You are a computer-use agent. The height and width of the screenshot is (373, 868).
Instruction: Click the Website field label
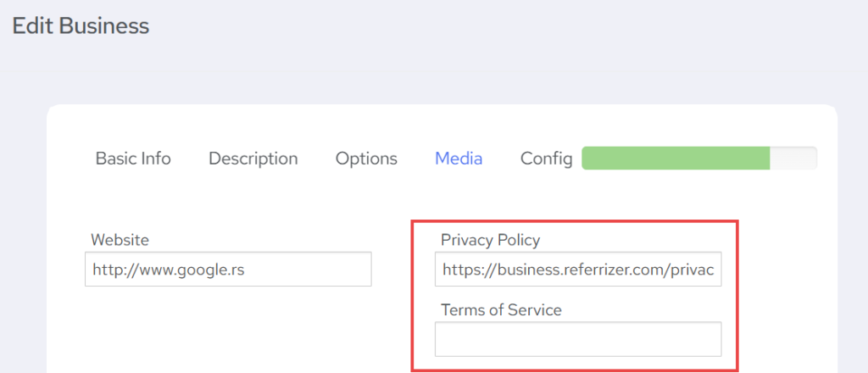tap(120, 240)
